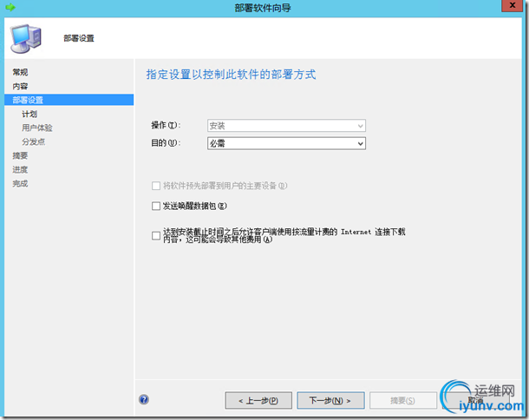
Task: Click the computer icon in wizard header
Action: [26, 39]
